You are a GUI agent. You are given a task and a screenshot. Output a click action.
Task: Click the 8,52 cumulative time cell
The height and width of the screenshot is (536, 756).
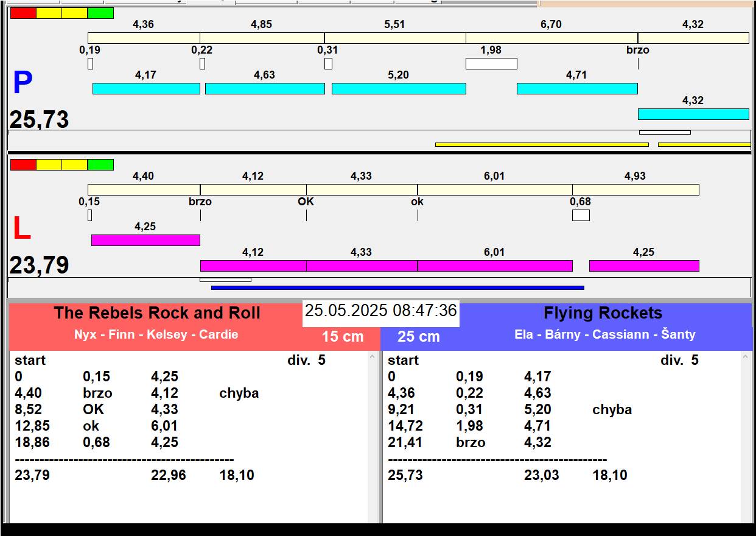click(x=29, y=409)
